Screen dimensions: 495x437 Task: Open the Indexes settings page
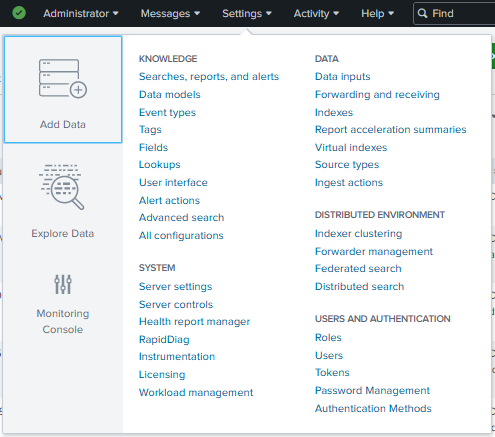(x=334, y=112)
